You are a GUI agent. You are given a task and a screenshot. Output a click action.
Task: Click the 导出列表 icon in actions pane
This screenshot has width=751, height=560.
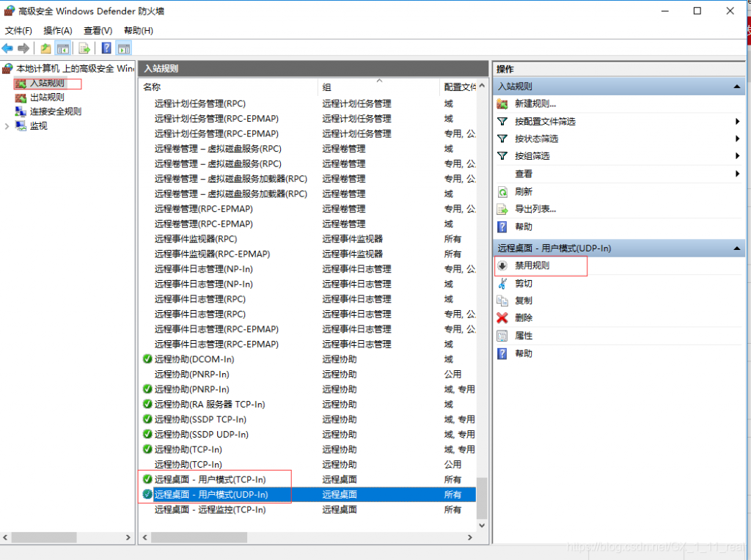502,209
